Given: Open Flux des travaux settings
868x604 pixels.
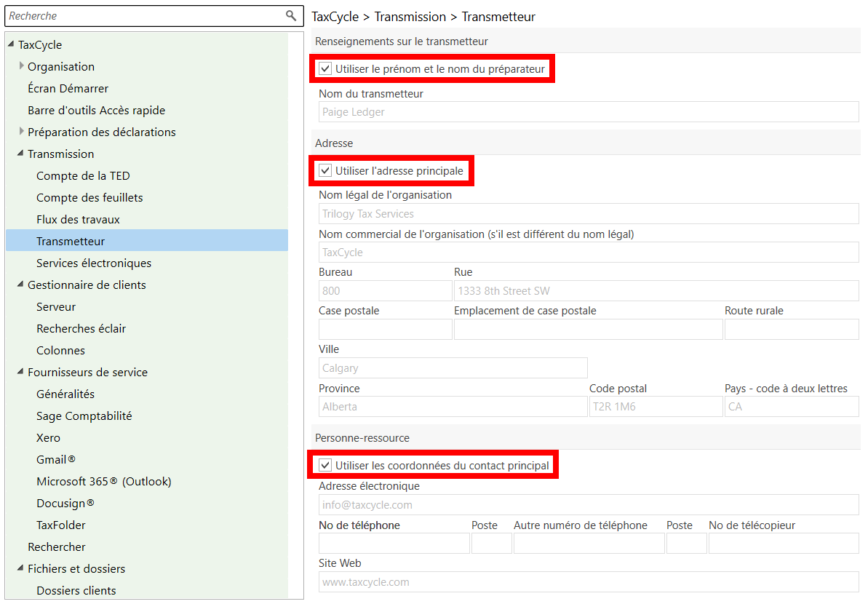Looking at the screenshot, I should coord(78,219).
